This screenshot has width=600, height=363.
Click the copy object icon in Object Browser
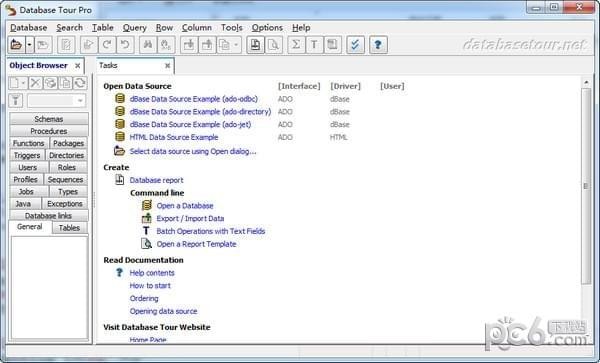65,83
